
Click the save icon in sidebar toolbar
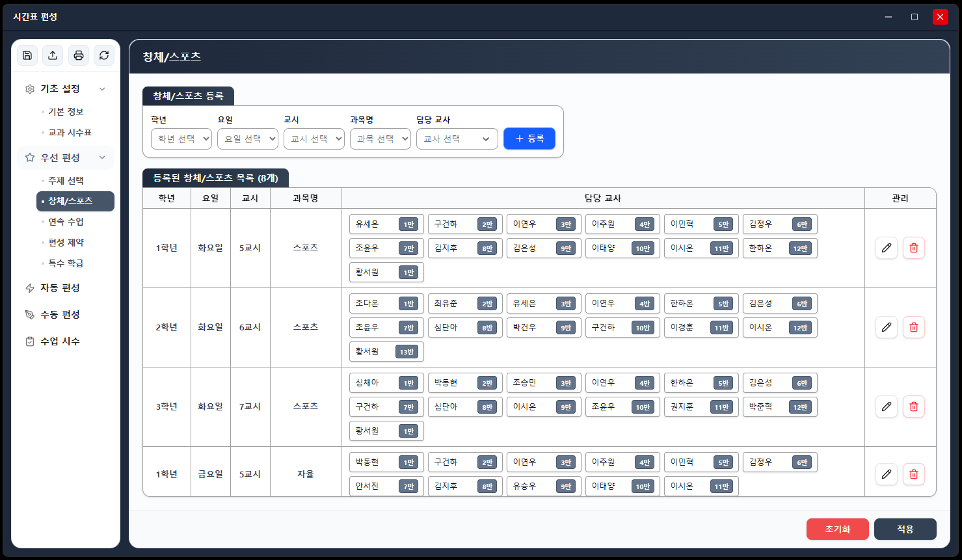(27, 55)
